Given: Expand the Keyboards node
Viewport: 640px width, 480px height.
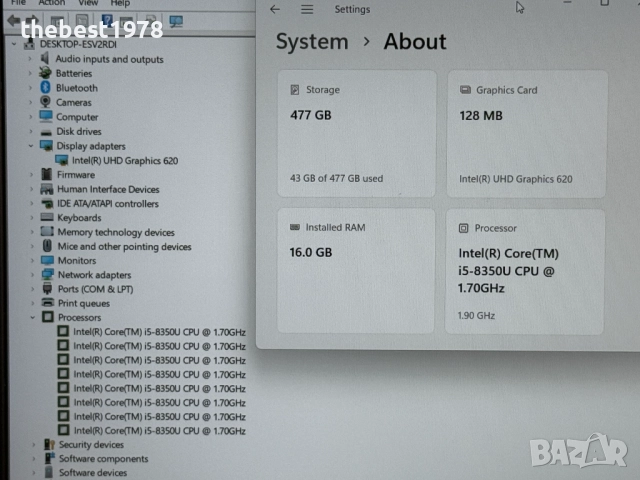Looking at the screenshot, I should (33, 217).
